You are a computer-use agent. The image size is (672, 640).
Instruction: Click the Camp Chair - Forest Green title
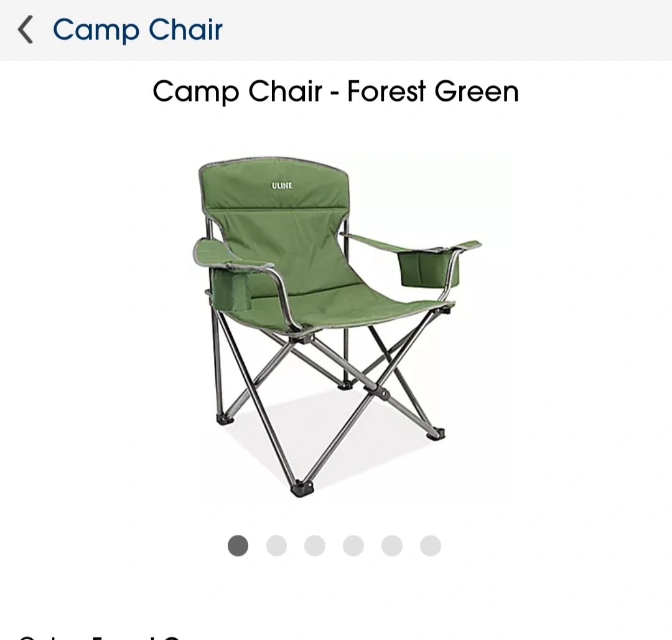pyautogui.click(x=335, y=92)
